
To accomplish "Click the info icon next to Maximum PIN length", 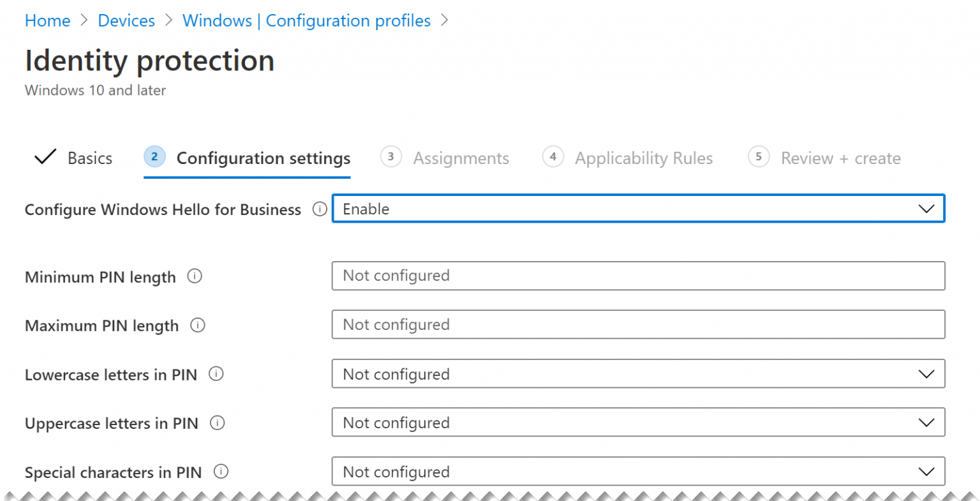I will pos(198,325).
